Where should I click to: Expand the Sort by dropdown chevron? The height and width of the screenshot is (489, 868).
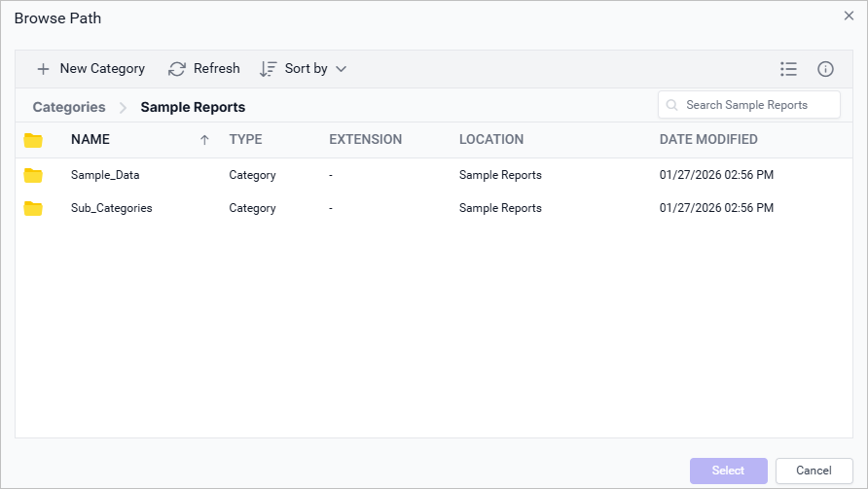(341, 69)
